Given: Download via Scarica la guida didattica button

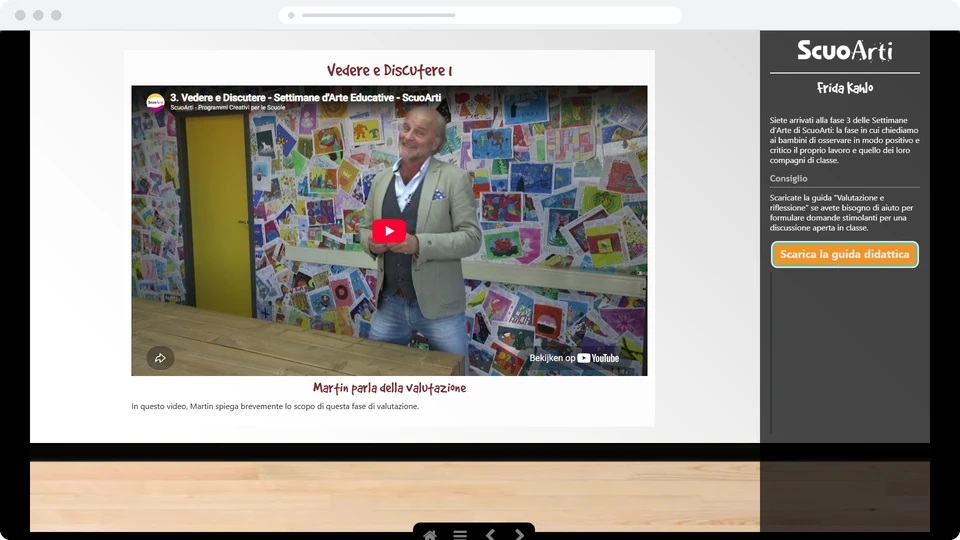Looking at the screenshot, I should pos(844,254).
